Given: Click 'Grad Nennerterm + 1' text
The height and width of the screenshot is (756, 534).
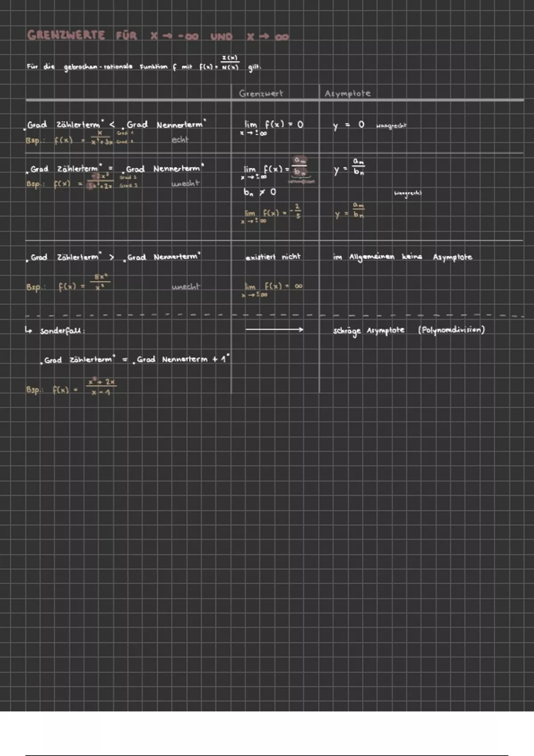Looking at the screenshot, I should pyautogui.click(x=182, y=359).
